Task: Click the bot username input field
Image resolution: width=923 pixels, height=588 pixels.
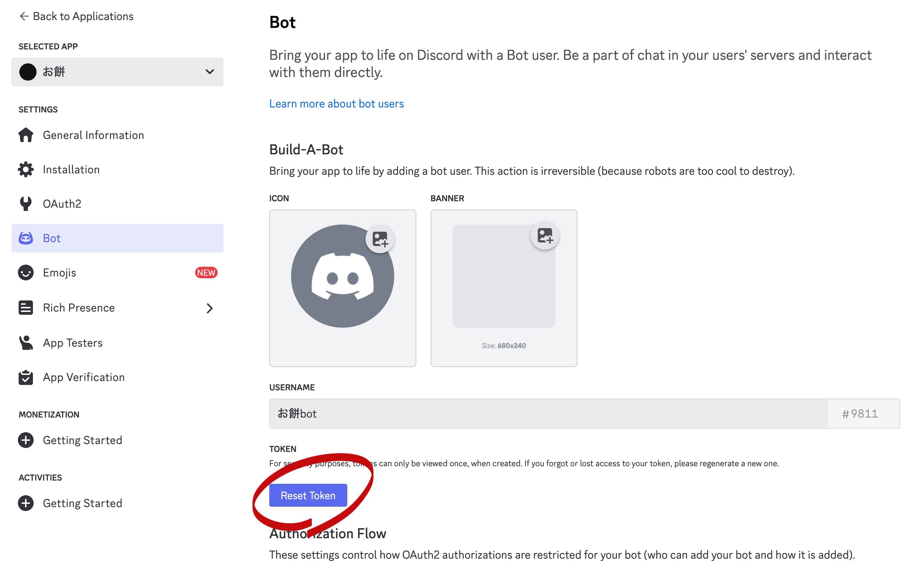Action: tap(548, 413)
